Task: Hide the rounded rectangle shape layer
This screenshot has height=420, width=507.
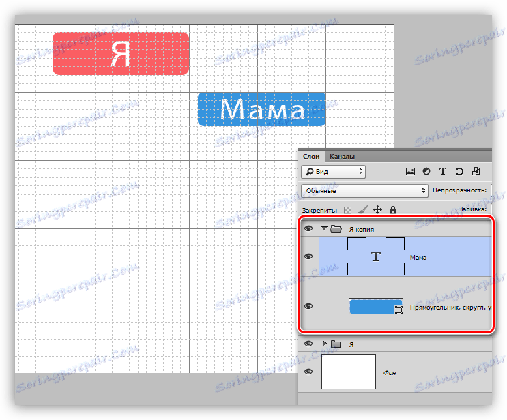Action: (308, 306)
